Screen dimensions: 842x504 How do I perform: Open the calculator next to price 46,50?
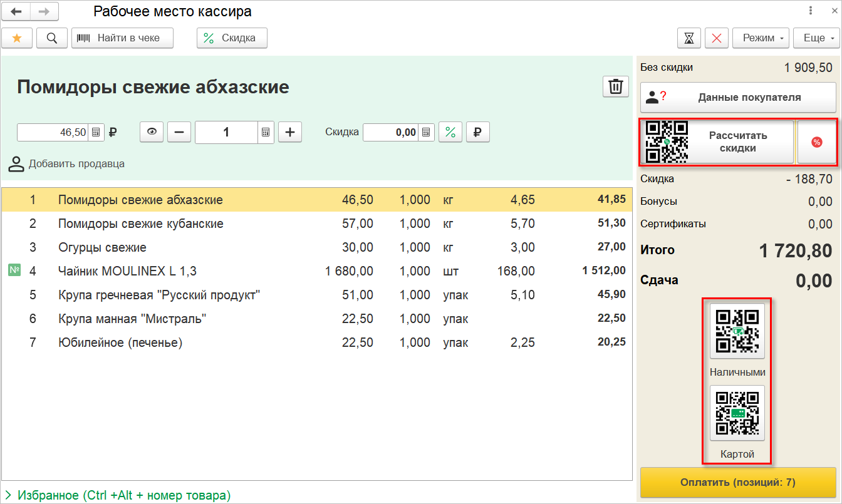tap(96, 132)
